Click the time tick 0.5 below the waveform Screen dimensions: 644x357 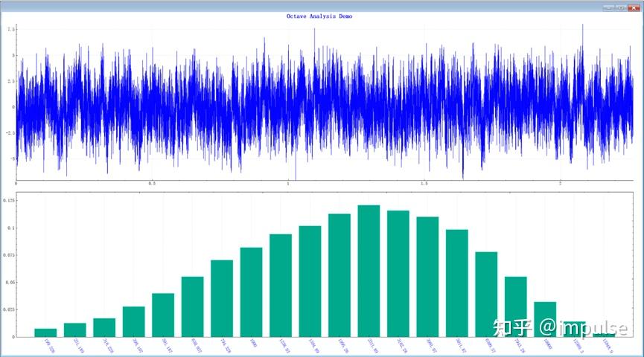(152, 184)
